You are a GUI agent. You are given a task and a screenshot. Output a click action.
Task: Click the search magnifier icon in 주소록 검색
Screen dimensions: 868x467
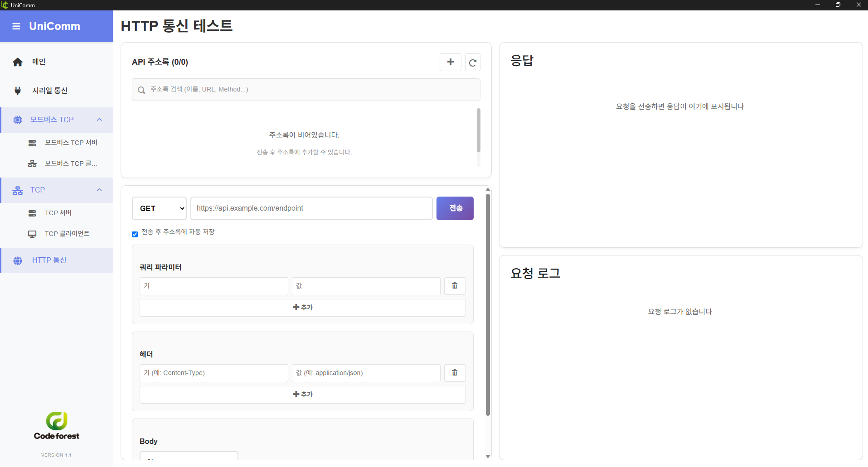click(141, 90)
